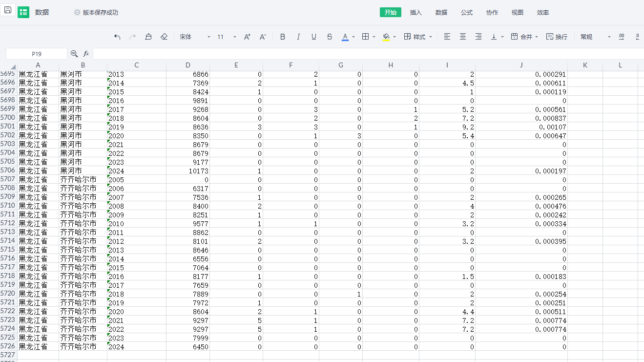Select column D header

(x=188, y=65)
